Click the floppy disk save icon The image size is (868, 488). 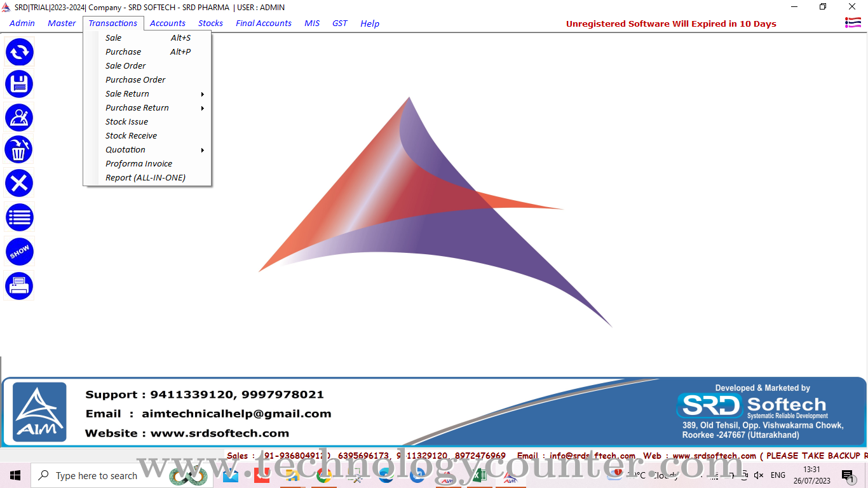(19, 85)
